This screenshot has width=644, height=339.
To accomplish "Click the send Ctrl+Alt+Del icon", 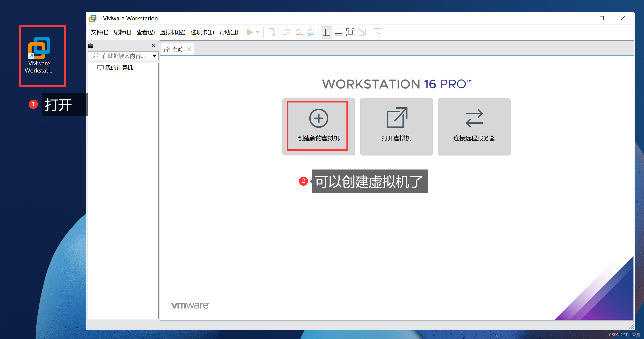I will [x=271, y=32].
